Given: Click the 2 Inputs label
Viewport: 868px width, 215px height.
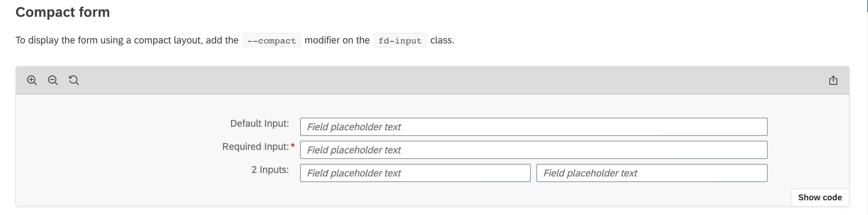Looking at the screenshot, I should [x=270, y=170].
